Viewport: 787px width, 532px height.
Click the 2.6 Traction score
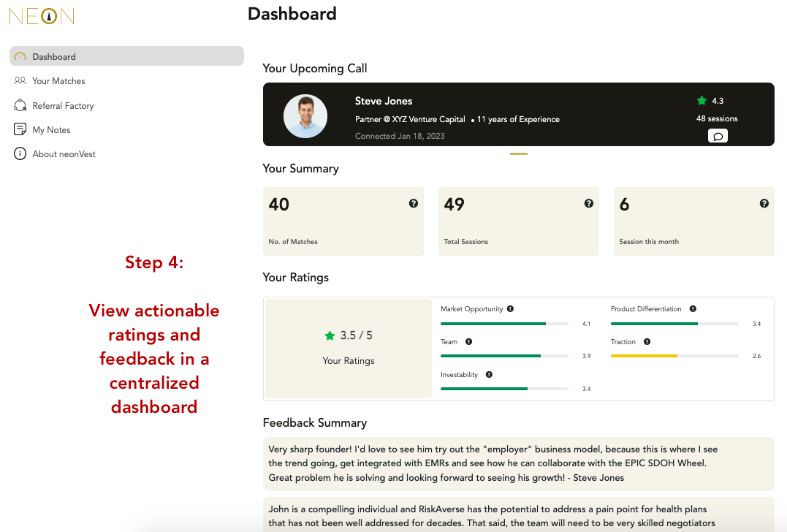pos(756,356)
